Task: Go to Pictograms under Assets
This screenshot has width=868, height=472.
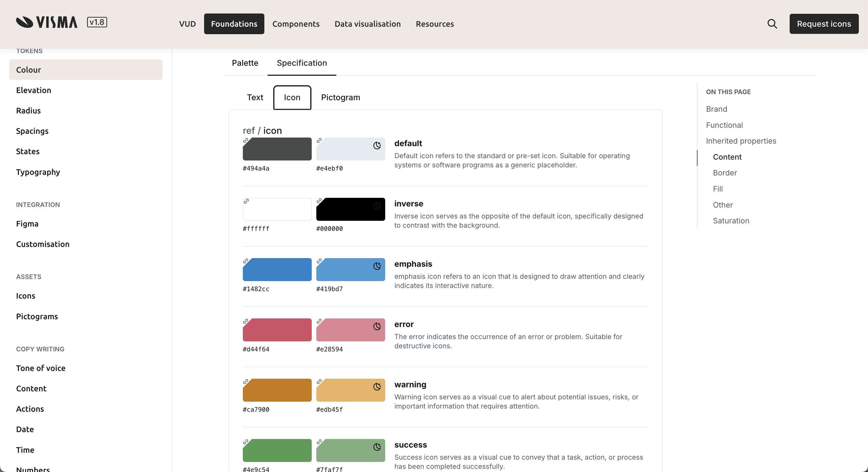Action: click(x=37, y=317)
